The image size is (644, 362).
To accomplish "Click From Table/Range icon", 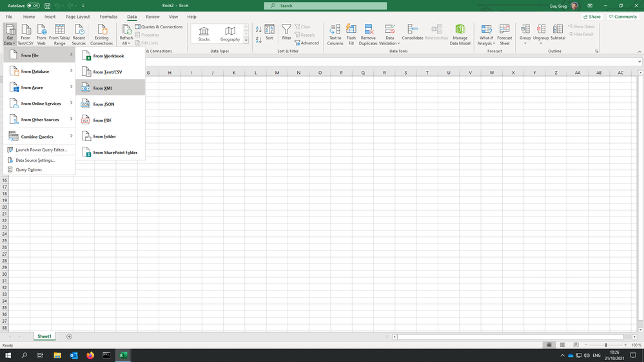I will point(59,35).
